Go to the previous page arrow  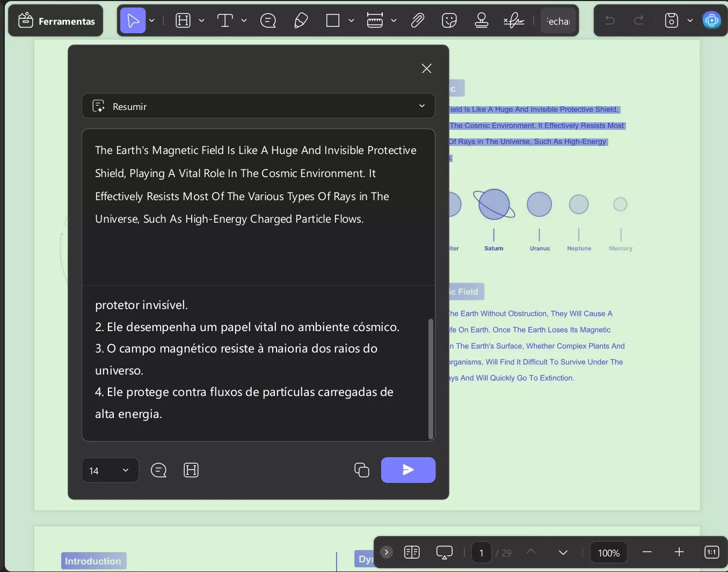click(x=531, y=552)
